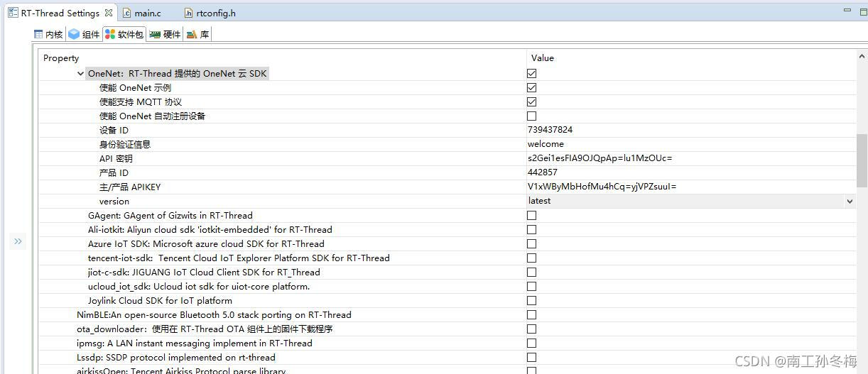Select the OneNet SDK row label

pyautogui.click(x=178, y=74)
